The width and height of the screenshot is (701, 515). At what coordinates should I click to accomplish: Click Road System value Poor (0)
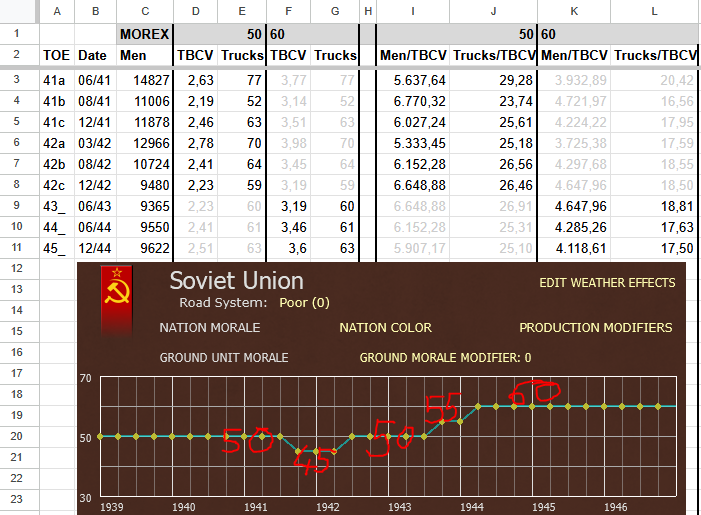tap(304, 303)
